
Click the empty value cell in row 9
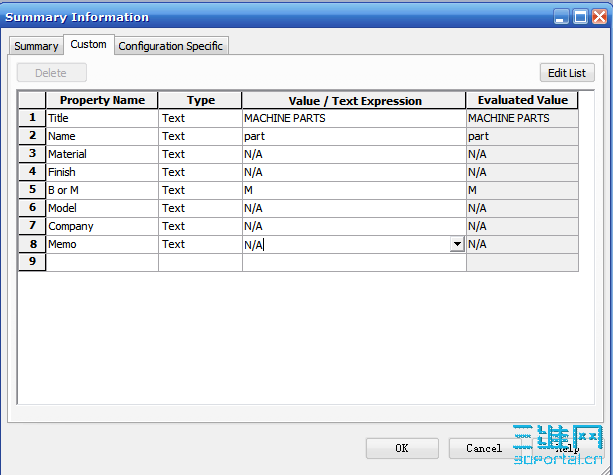354,262
